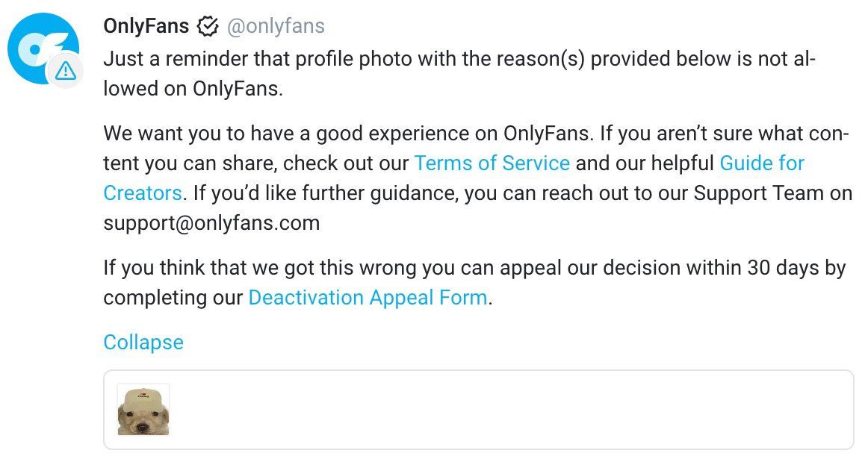This screenshot has height=459, width=868.
Task: Open the dog with cap thumbnail
Action: point(143,410)
